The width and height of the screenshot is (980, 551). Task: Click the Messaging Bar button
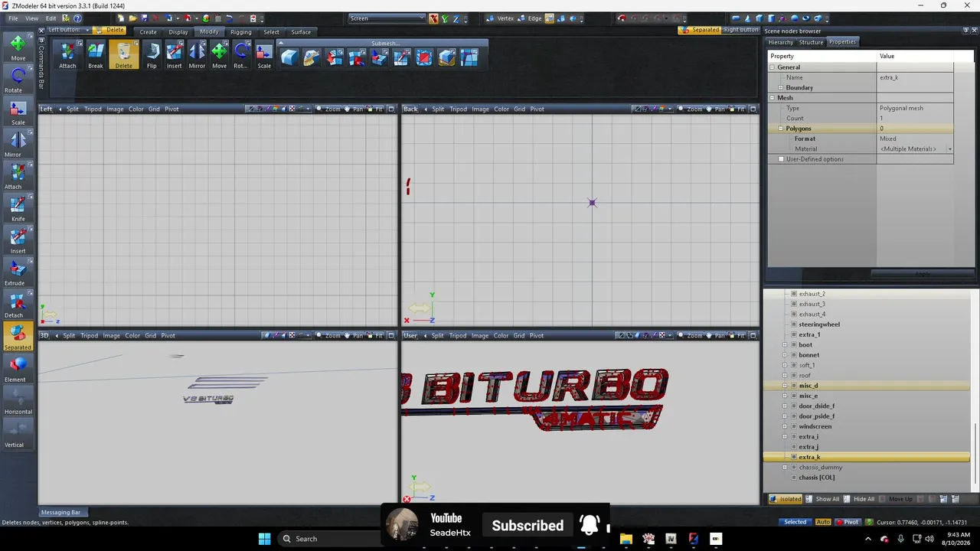pyautogui.click(x=60, y=513)
